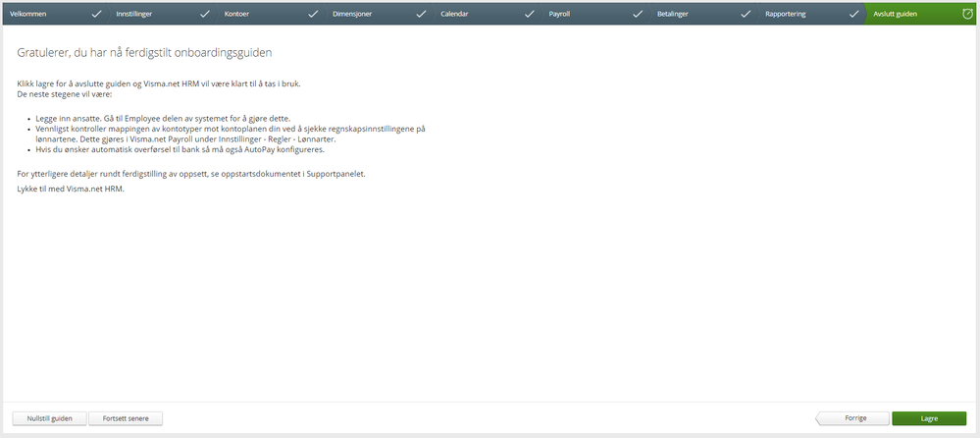Click the bullet starting 'Legge inn ansatte'
980x438 pixels.
(x=163, y=118)
